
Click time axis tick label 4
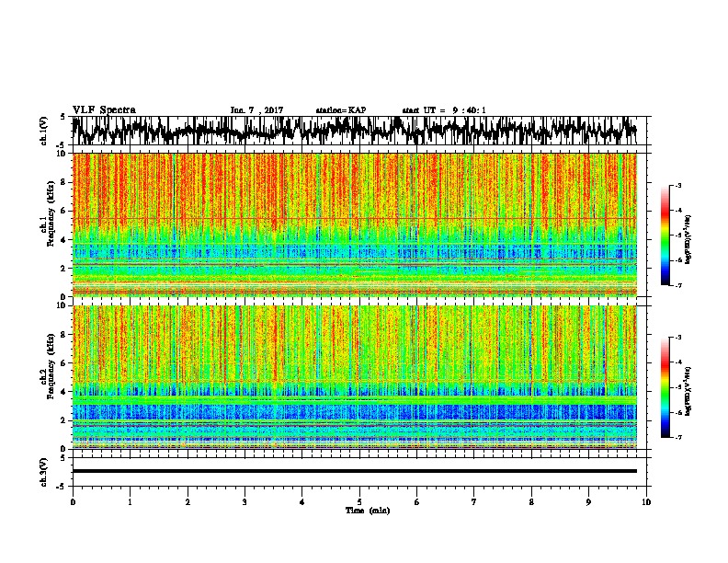pyautogui.click(x=302, y=502)
